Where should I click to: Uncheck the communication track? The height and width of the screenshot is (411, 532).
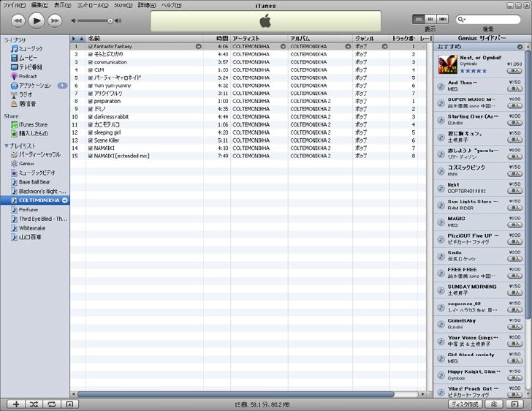[x=91, y=62]
